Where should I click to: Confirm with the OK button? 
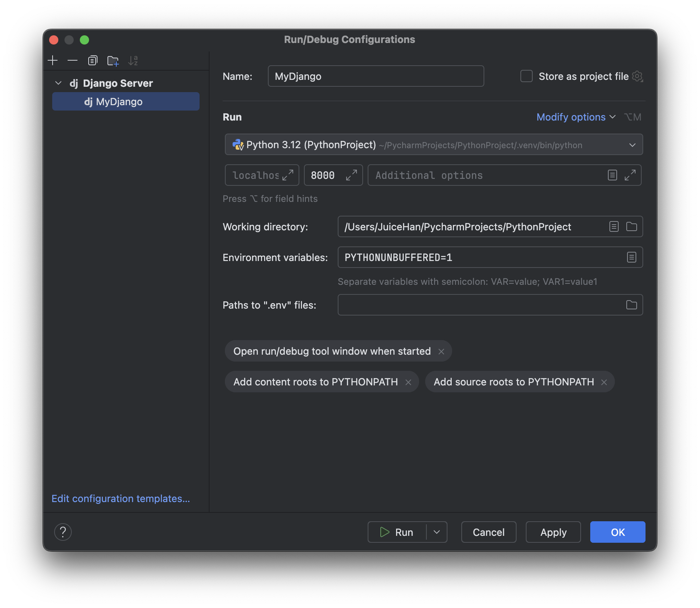(x=617, y=532)
